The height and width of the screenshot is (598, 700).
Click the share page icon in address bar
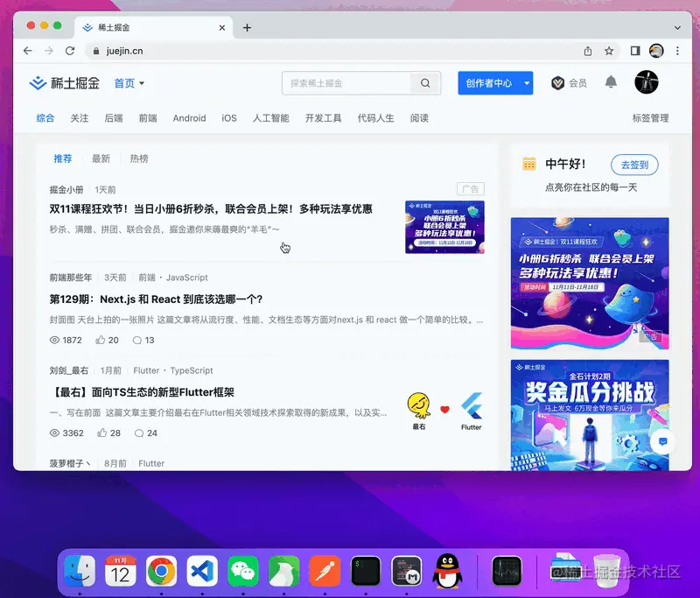588,51
